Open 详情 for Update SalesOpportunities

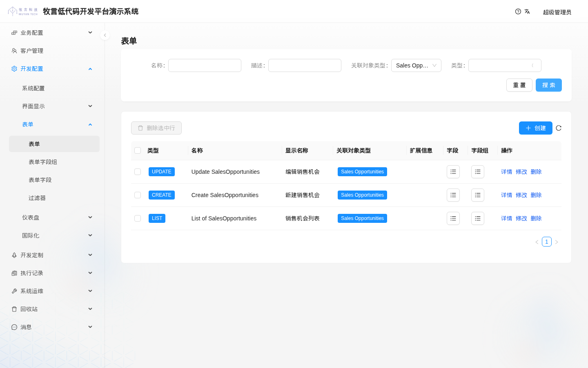507,172
